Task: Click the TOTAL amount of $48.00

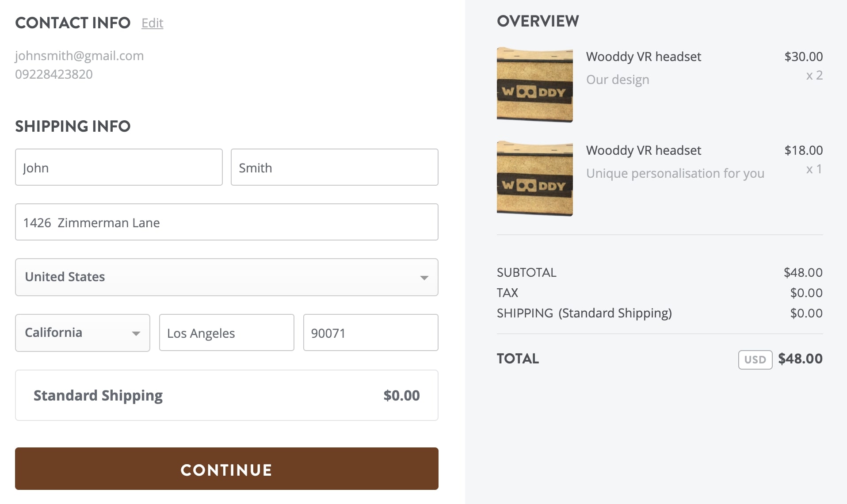Action: (800, 359)
